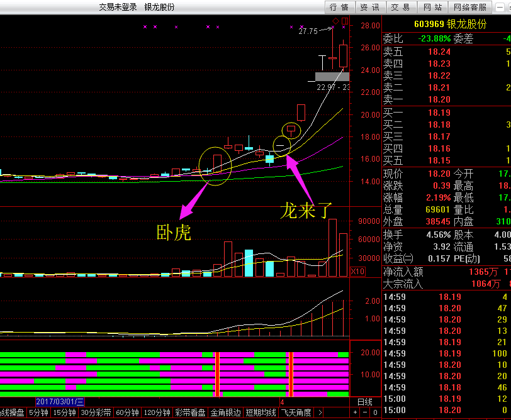The image size is (511, 420).
Task: Click the 净流入额 1365万 value
Action: point(483,272)
